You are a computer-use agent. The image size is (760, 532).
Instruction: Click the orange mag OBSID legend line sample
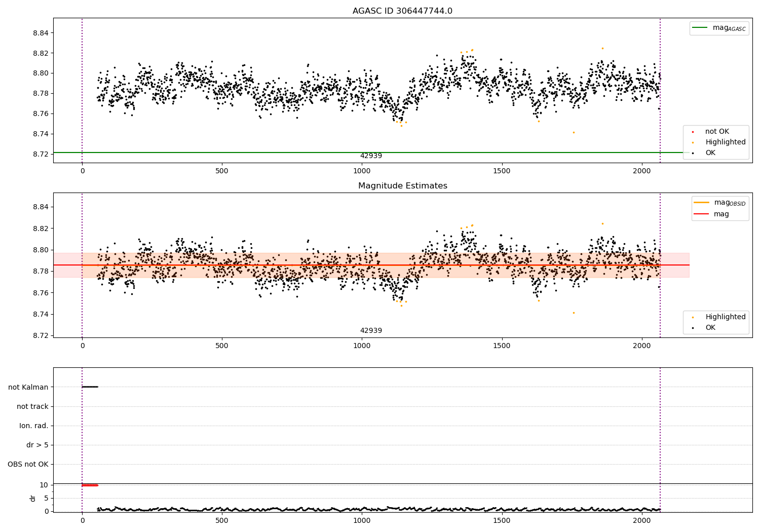(x=702, y=203)
